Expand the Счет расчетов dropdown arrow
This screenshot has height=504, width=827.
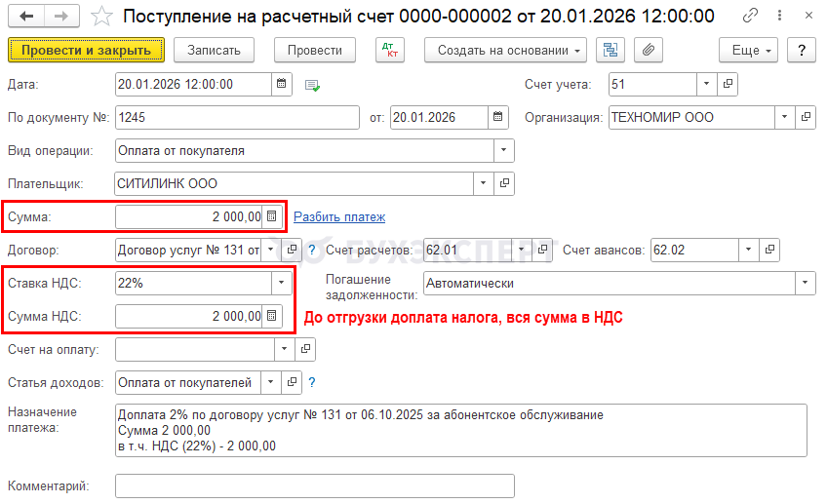[x=522, y=250]
